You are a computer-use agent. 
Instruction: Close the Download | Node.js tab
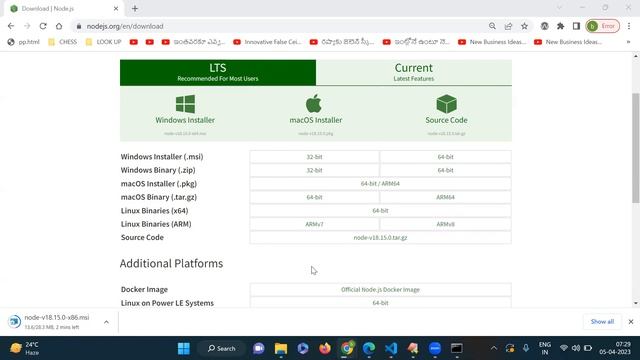tap(116, 8)
